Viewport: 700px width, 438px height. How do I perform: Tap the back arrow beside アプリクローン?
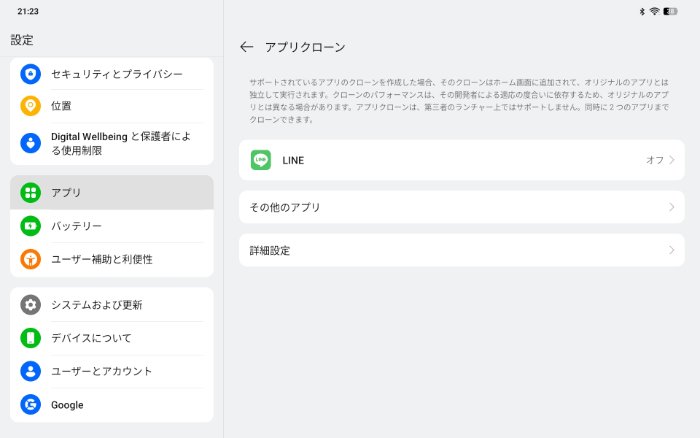click(x=247, y=47)
